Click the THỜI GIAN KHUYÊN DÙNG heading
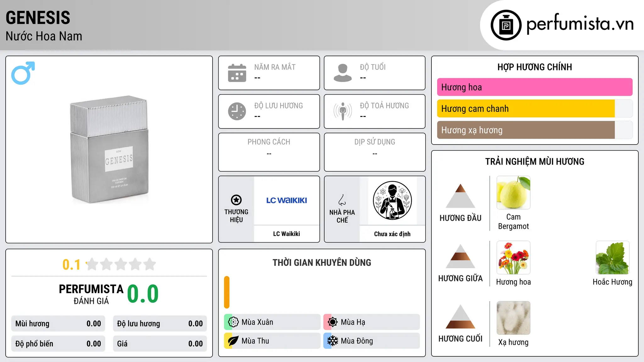644x362 pixels. (322, 262)
